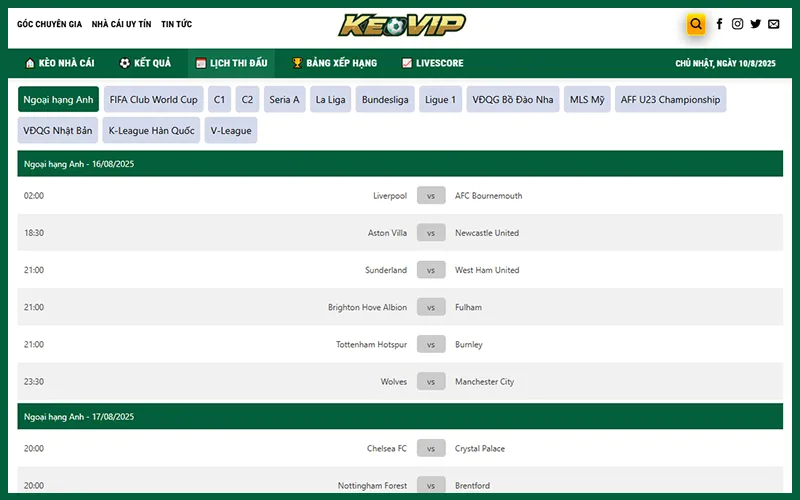This screenshot has height=500, width=800.
Task: Open Tin Tức news link
Action: [176, 24]
